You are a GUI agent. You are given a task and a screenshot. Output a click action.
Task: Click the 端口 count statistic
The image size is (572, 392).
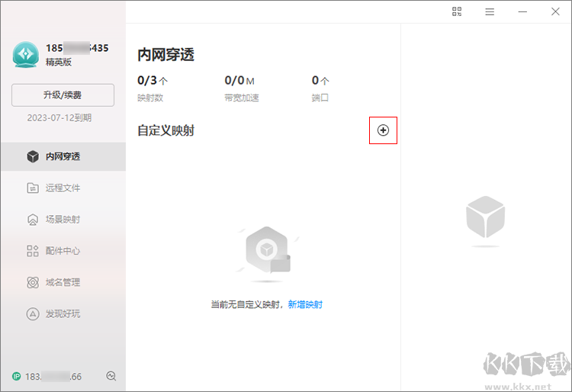(320, 88)
